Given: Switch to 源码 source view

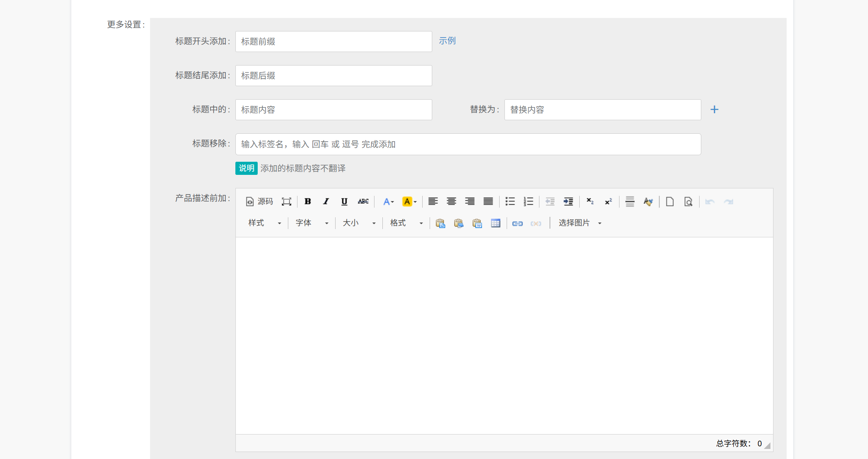Looking at the screenshot, I should tap(259, 202).
